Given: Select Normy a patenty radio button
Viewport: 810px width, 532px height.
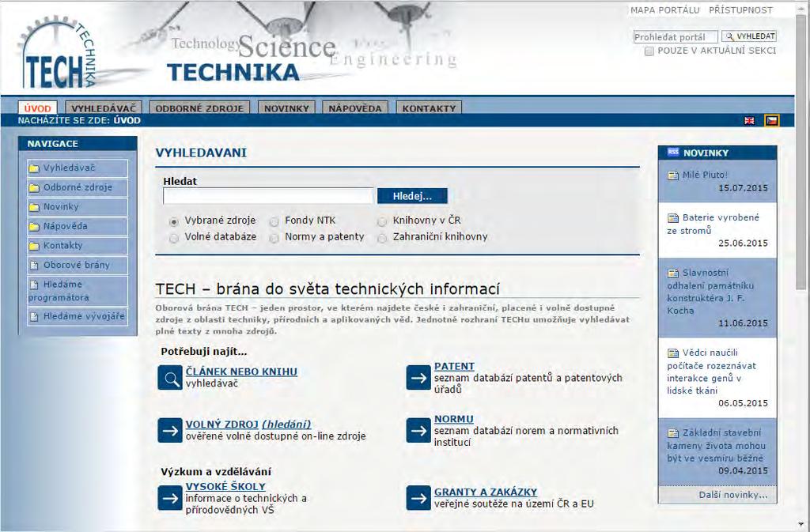Looking at the screenshot, I should point(274,238).
